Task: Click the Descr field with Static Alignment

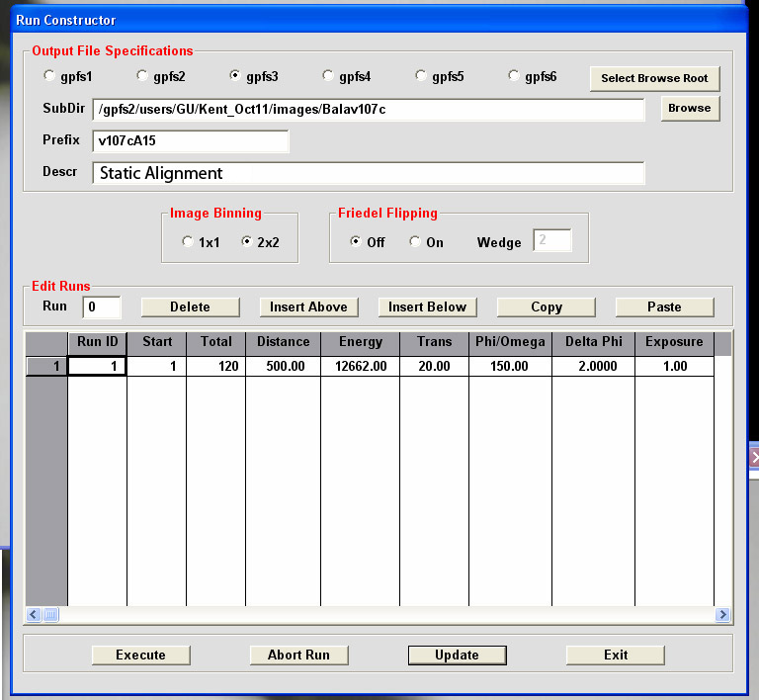Action: (x=369, y=173)
